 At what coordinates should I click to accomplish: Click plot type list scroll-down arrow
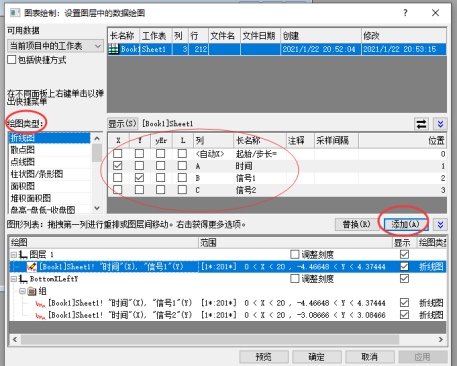[97, 208]
